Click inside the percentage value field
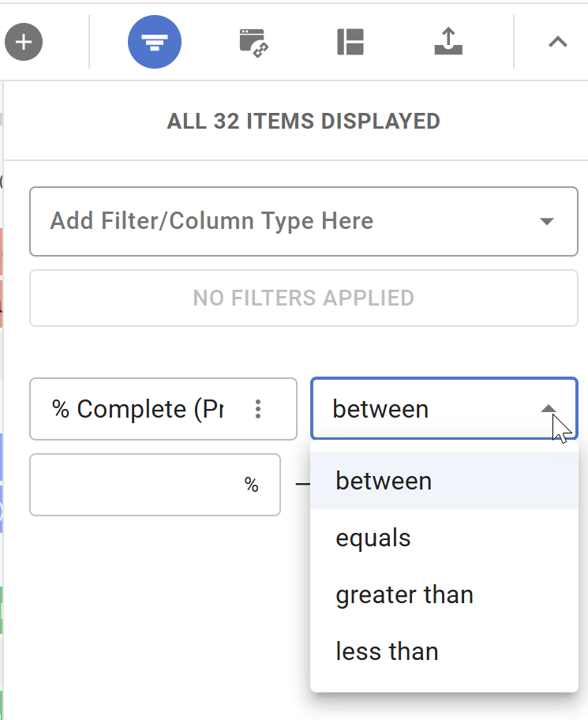 [x=142, y=485]
